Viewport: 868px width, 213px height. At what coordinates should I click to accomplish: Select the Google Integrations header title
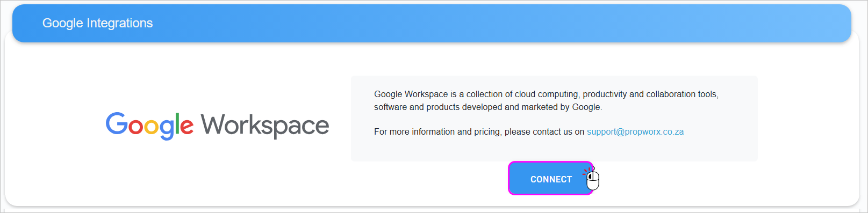coord(98,23)
